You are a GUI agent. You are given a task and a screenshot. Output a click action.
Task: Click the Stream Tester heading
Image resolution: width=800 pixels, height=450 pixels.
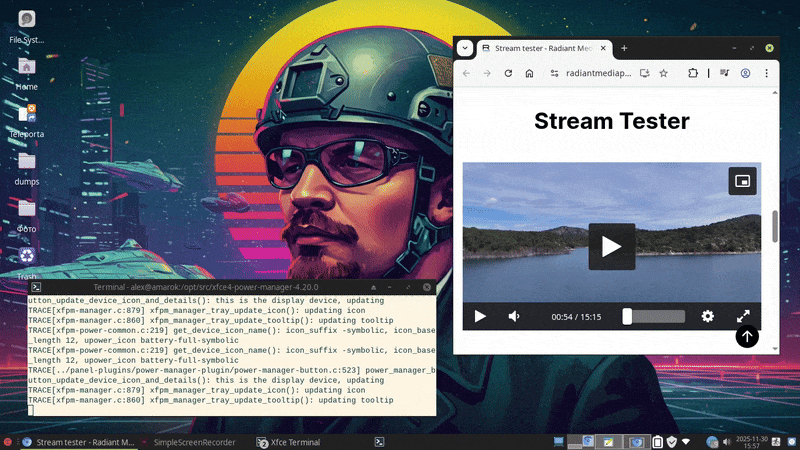(x=612, y=121)
